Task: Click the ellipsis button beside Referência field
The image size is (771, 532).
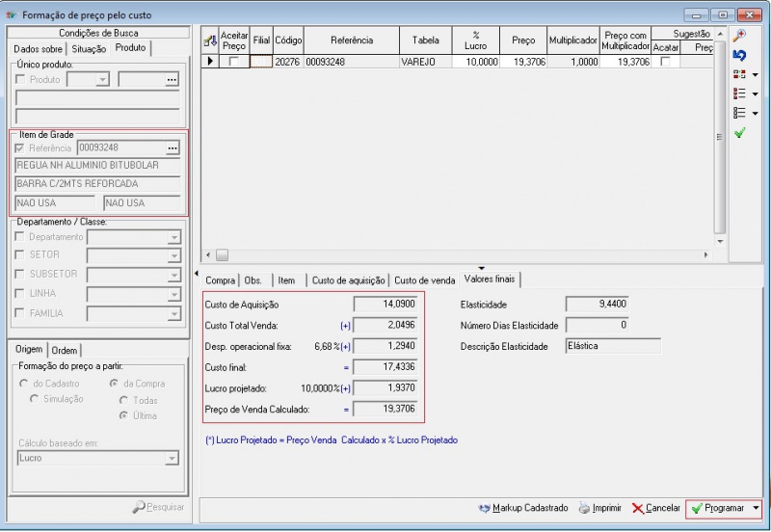Action: coord(173,148)
